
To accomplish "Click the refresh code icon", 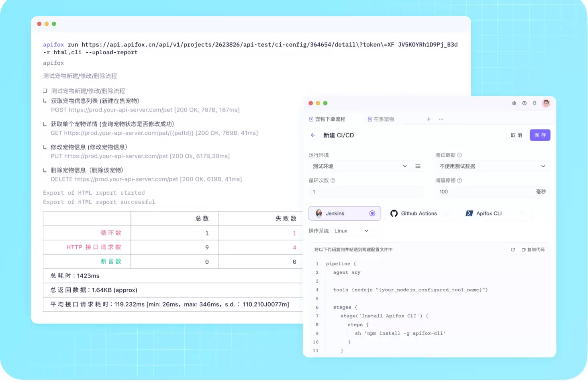I will (513, 250).
